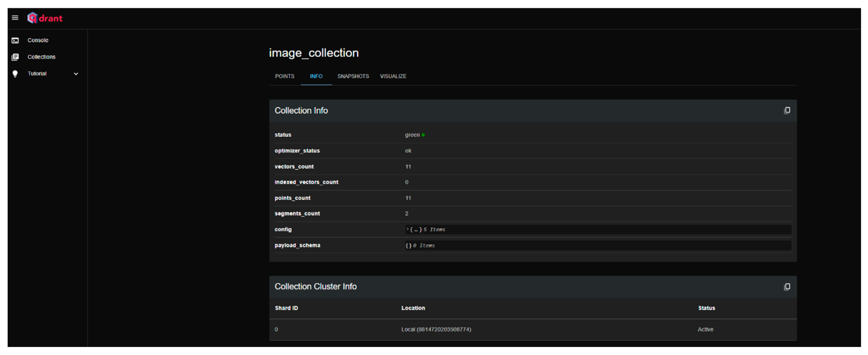This screenshot has width=868, height=355.
Task: Open the hamburger menu icon
Action: coord(15,18)
